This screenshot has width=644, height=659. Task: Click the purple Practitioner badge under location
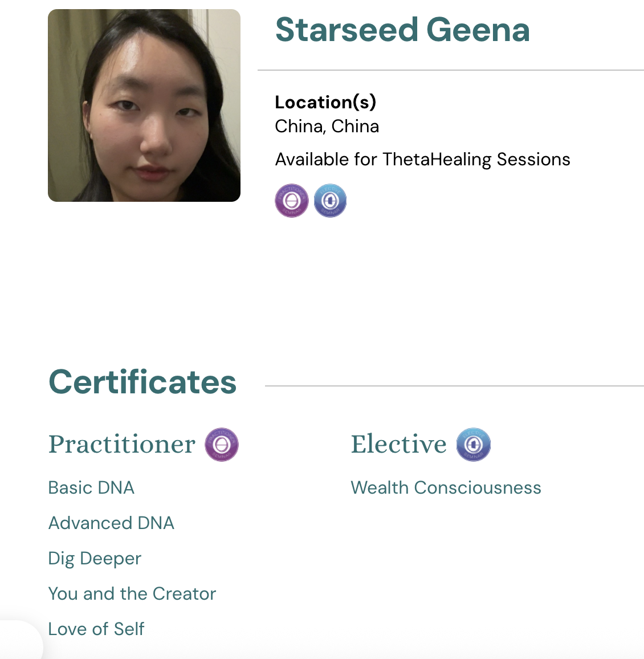click(292, 201)
